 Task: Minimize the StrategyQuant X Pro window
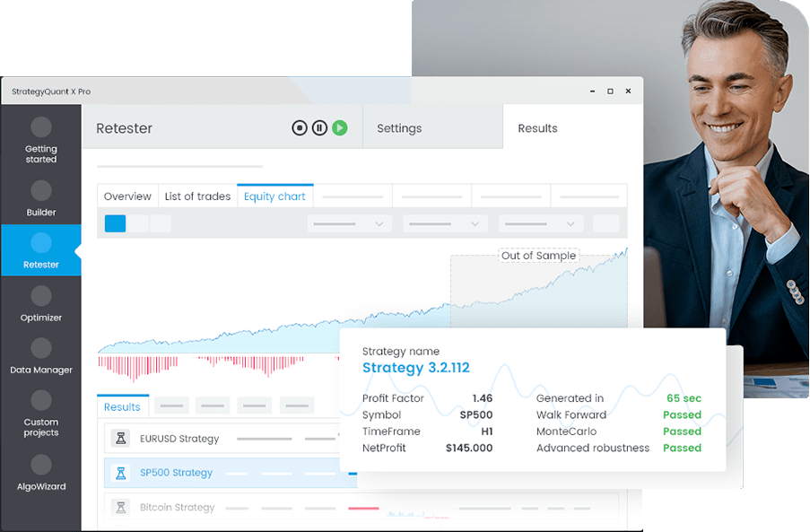coord(593,92)
